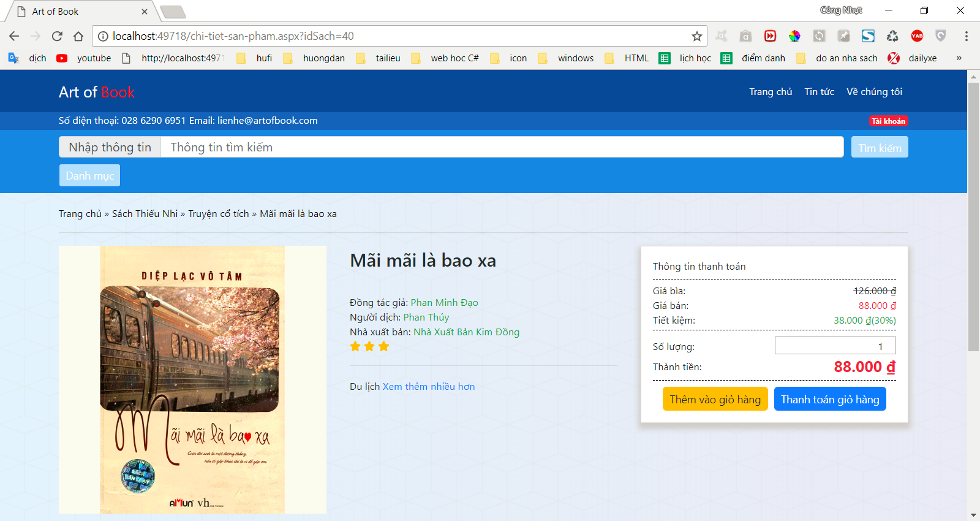Click the color wheel extension icon

tap(794, 36)
